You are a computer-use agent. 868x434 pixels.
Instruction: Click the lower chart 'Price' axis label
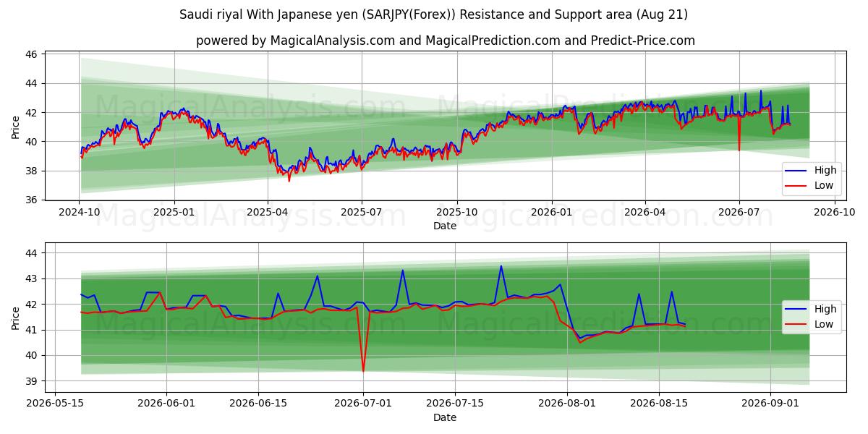15,318
